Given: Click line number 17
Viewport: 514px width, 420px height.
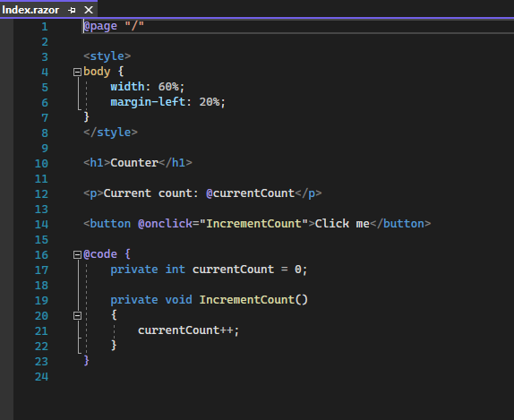Looking at the screenshot, I should click(41, 270).
